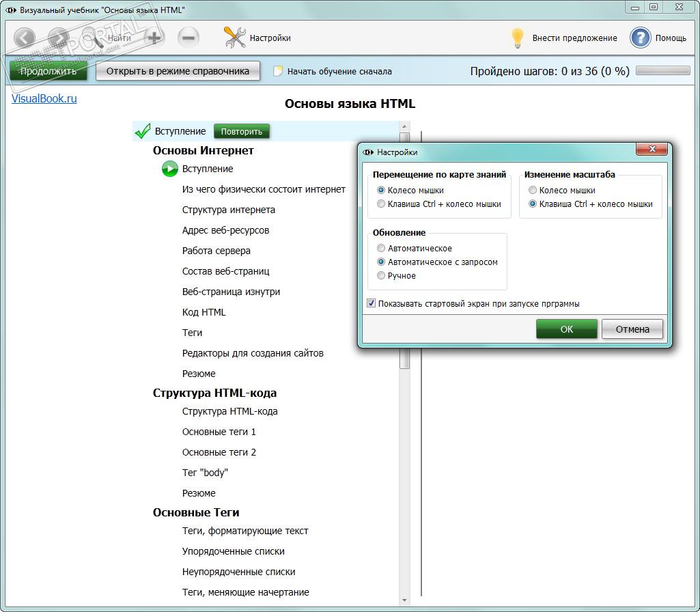Click the note icon for Начать обучение сначала
Image resolution: width=700 pixels, height=612 pixels.
pyautogui.click(x=278, y=71)
